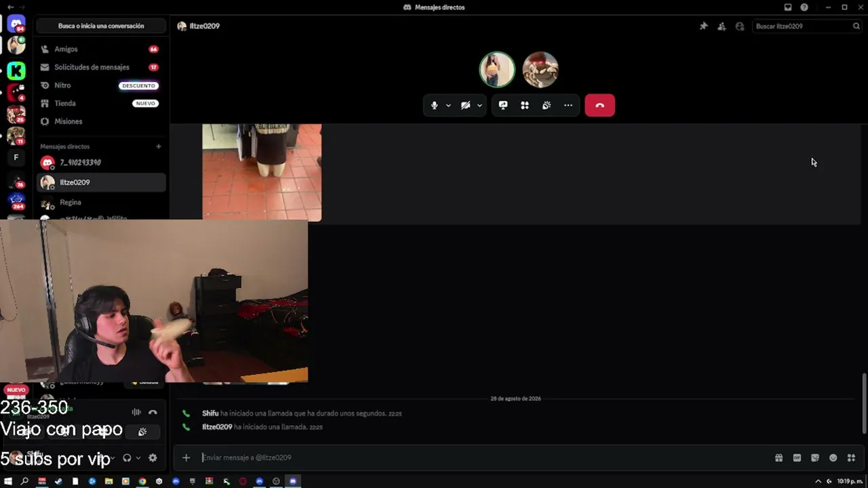This screenshot has width=868, height=488.
Task: Add friends to the DM
Action: click(722, 26)
